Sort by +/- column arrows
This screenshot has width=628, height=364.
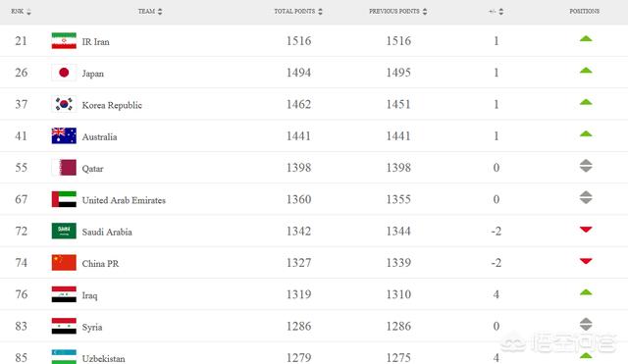click(501, 12)
